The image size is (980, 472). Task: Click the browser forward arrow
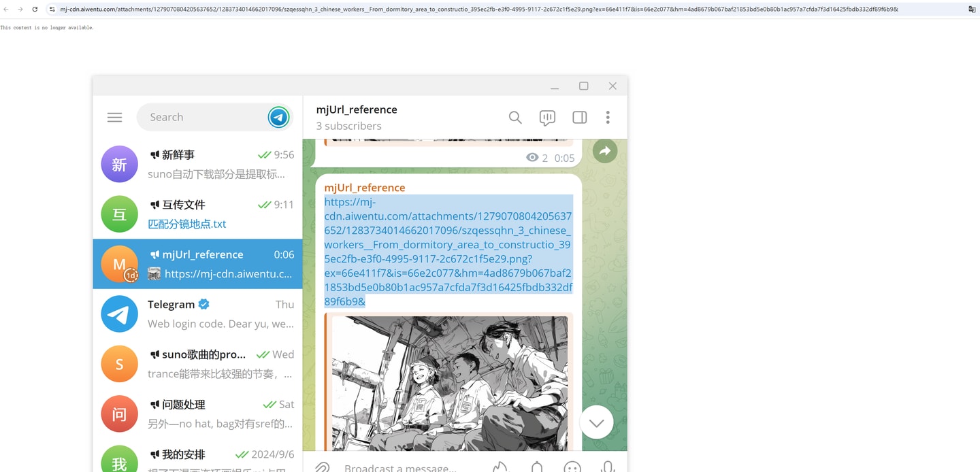(x=20, y=10)
